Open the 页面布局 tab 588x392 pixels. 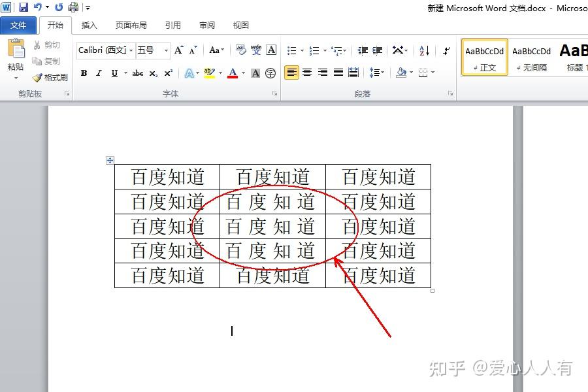coord(131,25)
